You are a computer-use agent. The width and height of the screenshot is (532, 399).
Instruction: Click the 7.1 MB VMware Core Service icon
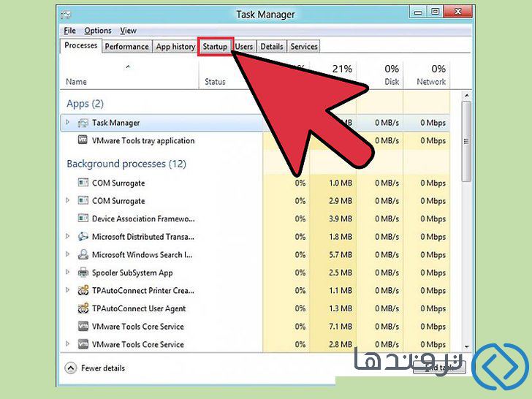(x=83, y=326)
